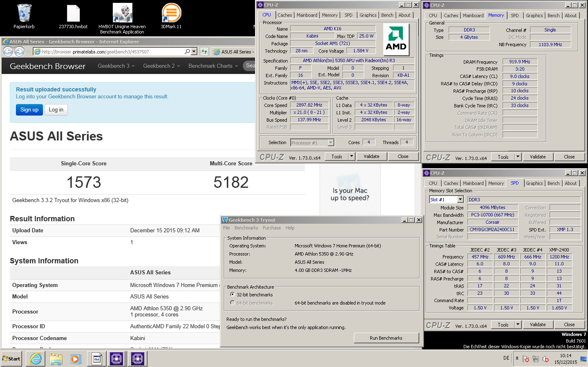Click the DRAM Frequency value 919.9 MHz

pos(520,62)
